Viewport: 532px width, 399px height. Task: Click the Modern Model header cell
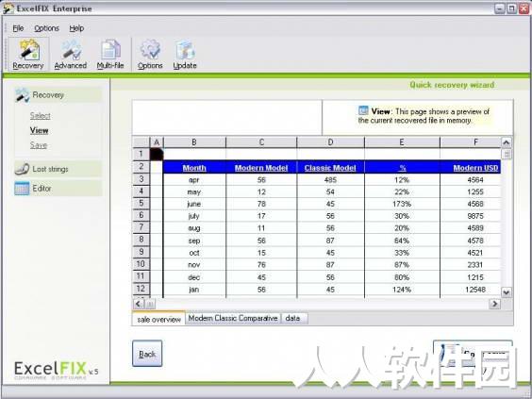[x=261, y=168]
